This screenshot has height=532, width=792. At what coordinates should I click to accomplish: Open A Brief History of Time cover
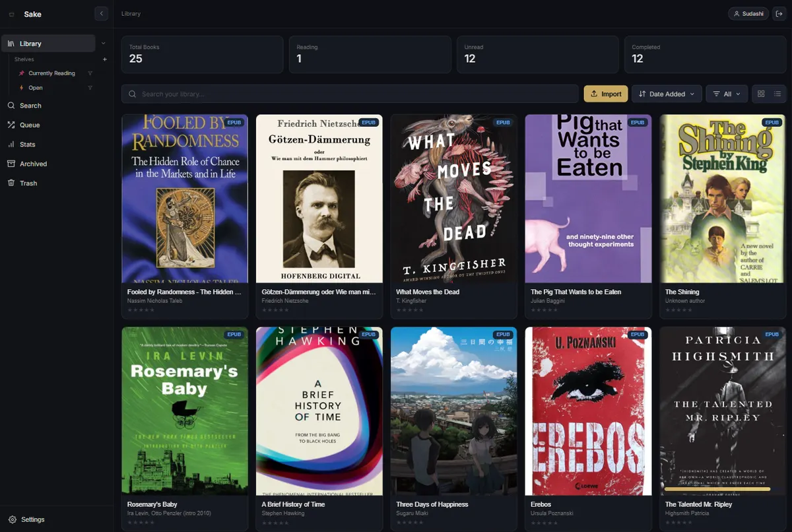(x=319, y=411)
